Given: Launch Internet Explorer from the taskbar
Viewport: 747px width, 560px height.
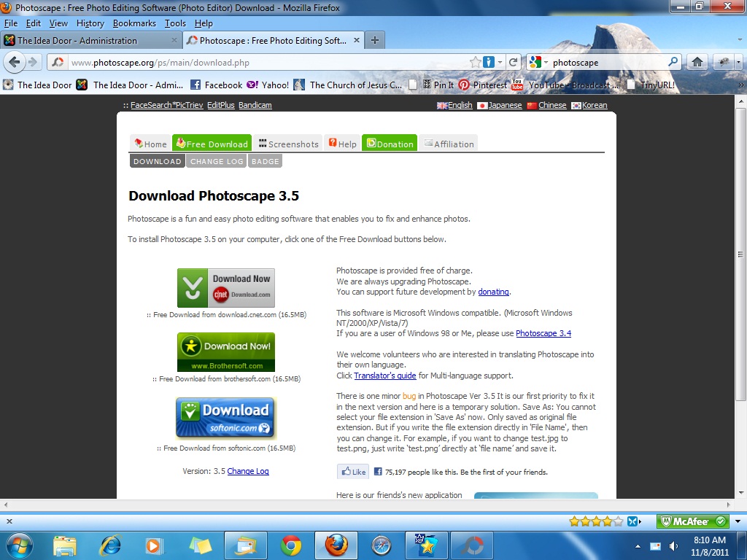Looking at the screenshot, I should pos(110,545).
